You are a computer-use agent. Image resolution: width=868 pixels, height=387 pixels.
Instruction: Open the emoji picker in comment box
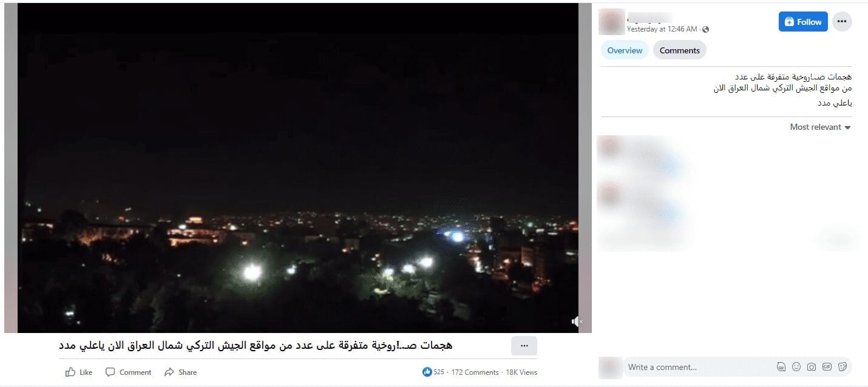click(796, 367)
